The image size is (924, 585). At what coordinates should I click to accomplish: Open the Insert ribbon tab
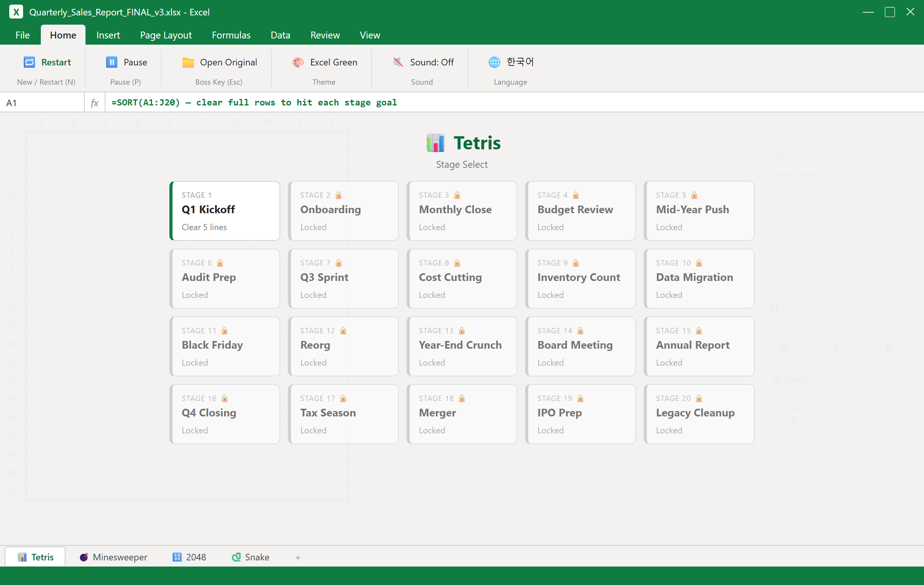click(x=108, y=35)
